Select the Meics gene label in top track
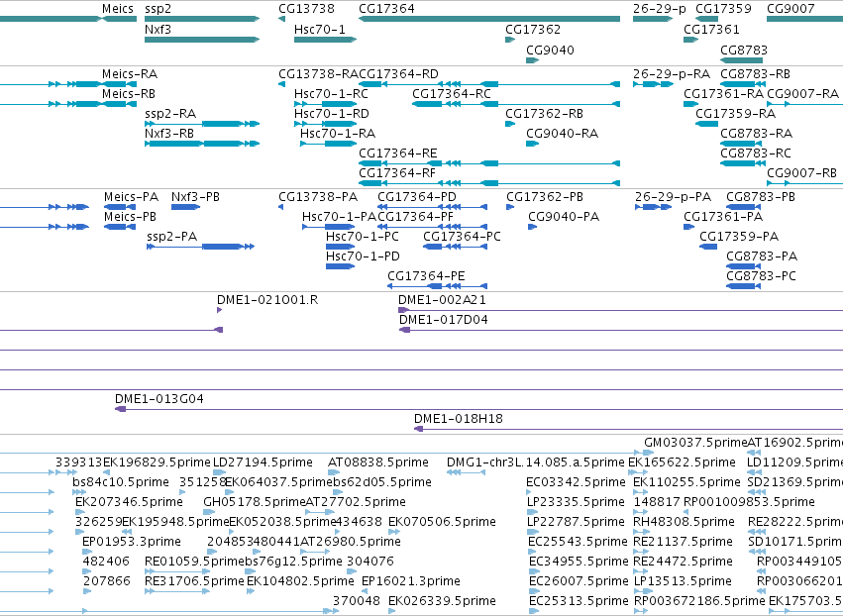This screenshot has height=616, width=843. pos(118,9)
